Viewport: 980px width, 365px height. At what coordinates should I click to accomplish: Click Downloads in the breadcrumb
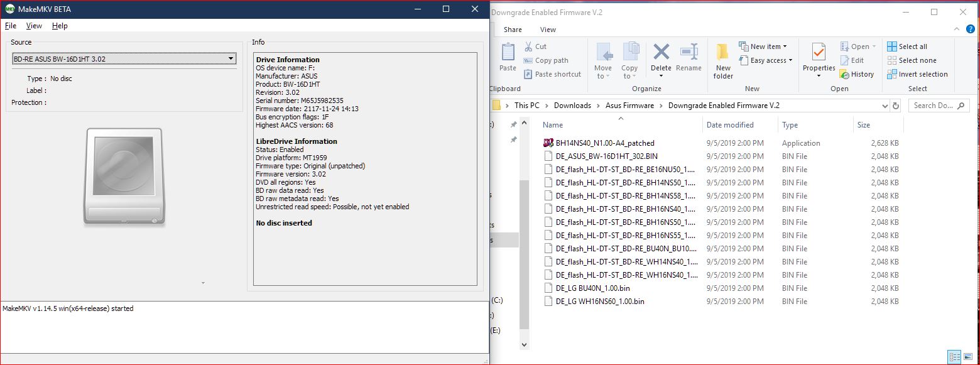click(x=572, y=106)
